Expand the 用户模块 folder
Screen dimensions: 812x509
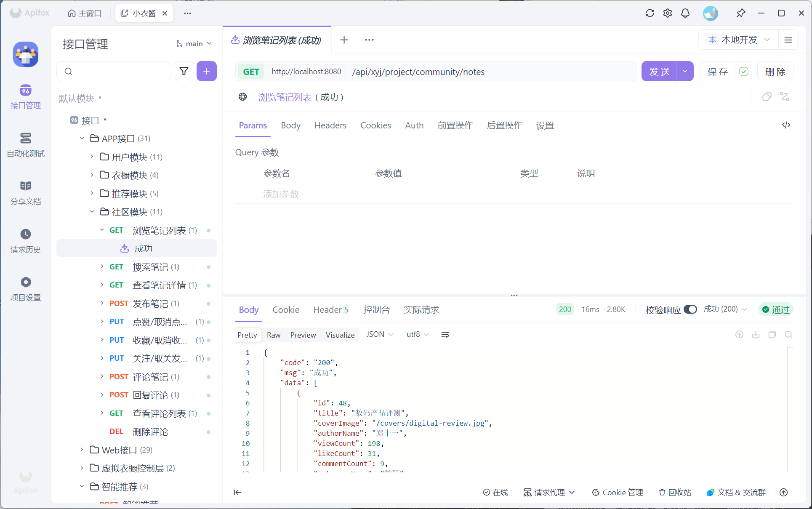tap(92, 157)
